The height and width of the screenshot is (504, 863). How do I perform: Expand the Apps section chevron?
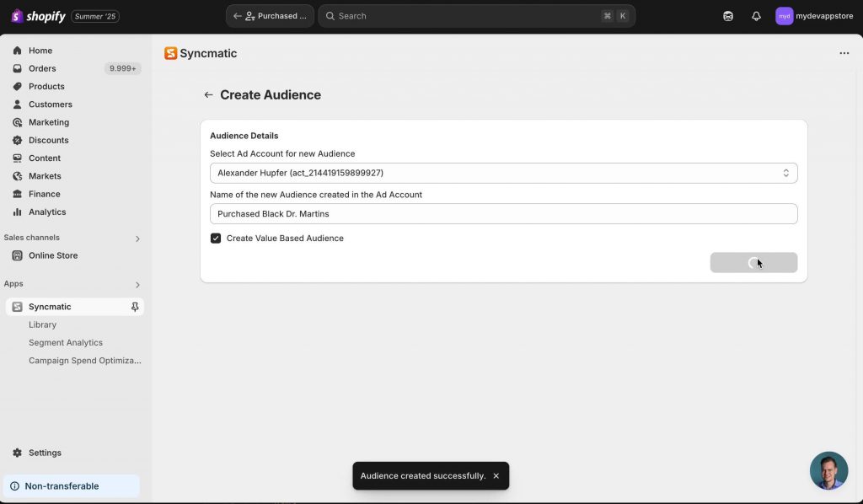point(137,285)
